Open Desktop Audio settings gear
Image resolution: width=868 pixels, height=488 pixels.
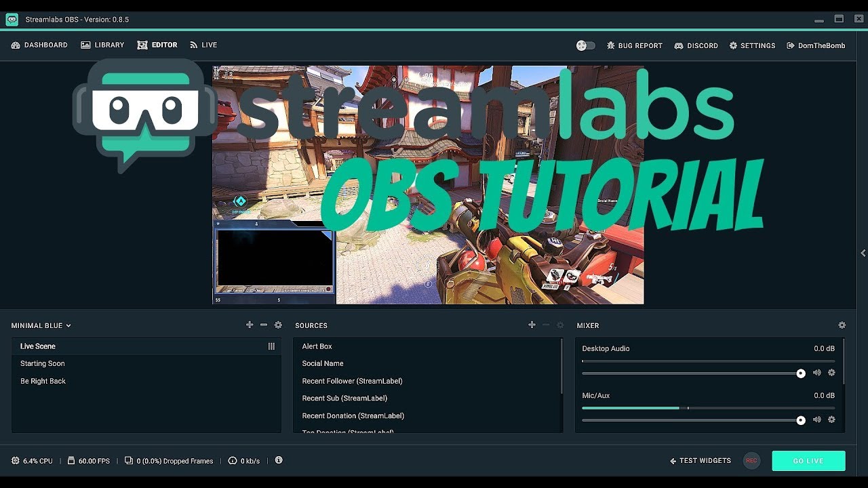[831, 373]
